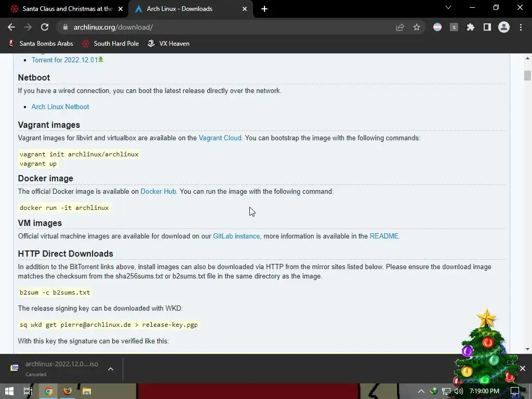
Task: Open the Santa Bombs Arabs bookmark
Action: point(41,44)
